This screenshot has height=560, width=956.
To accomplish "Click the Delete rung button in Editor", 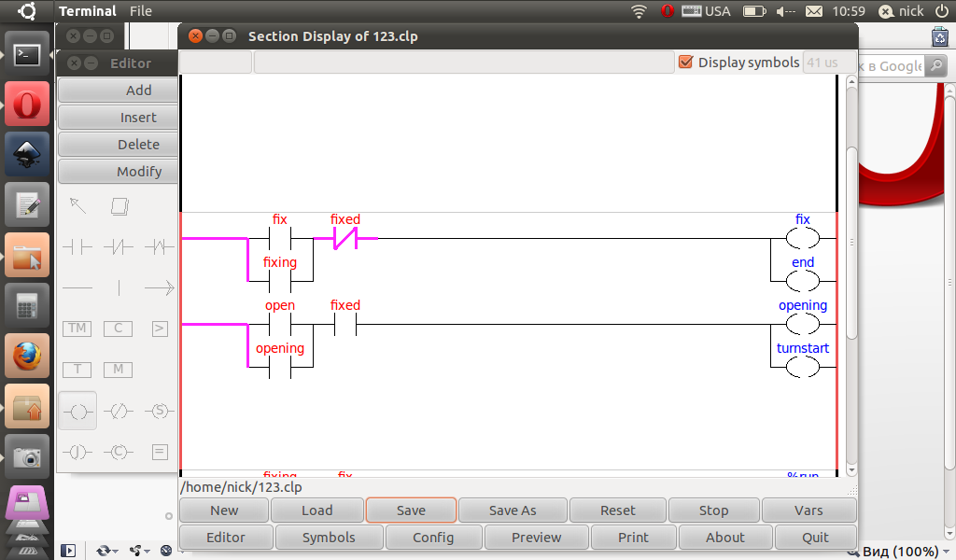I will [x=119, y=145].
